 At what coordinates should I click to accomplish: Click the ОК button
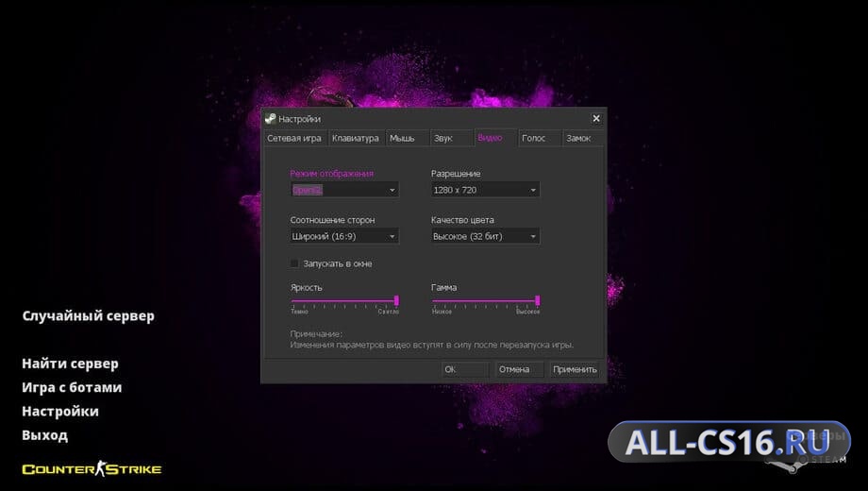465,369
